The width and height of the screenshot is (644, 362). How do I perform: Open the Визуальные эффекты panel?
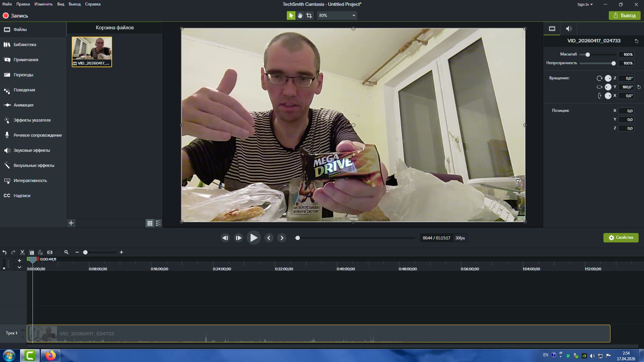33,166
